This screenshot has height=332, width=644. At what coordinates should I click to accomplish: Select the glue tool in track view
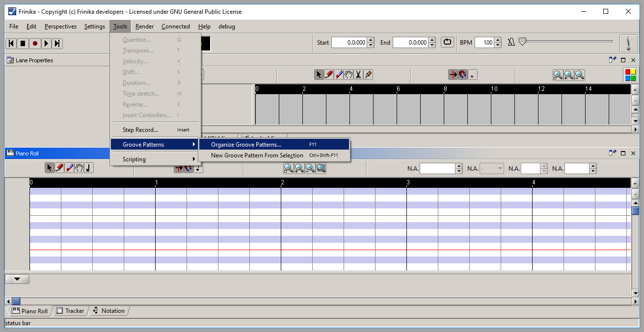tap(368, 75)
